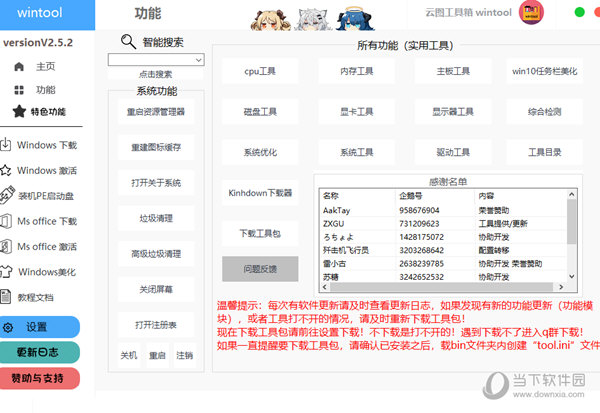
Task: Open the 功能 menu item
Action: (x=46, y=90)
